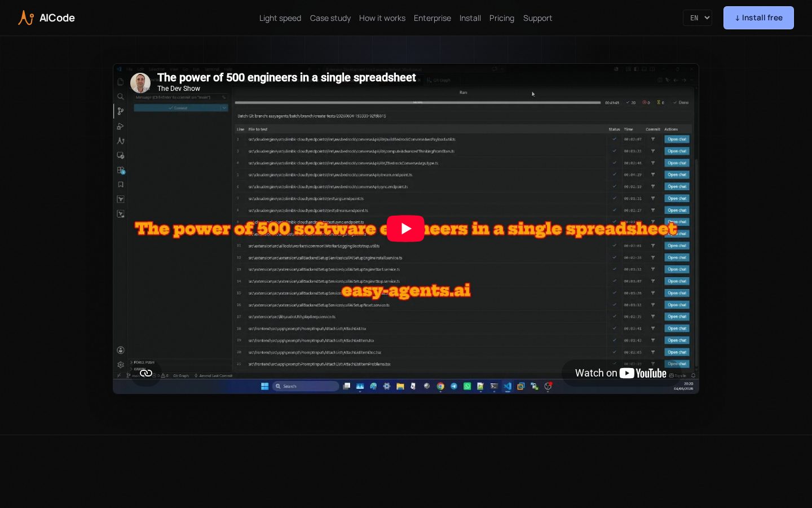Viewport: 812px width, 508px height.
Task: Select the Enterprise nav item
Action: pos(433,18)
